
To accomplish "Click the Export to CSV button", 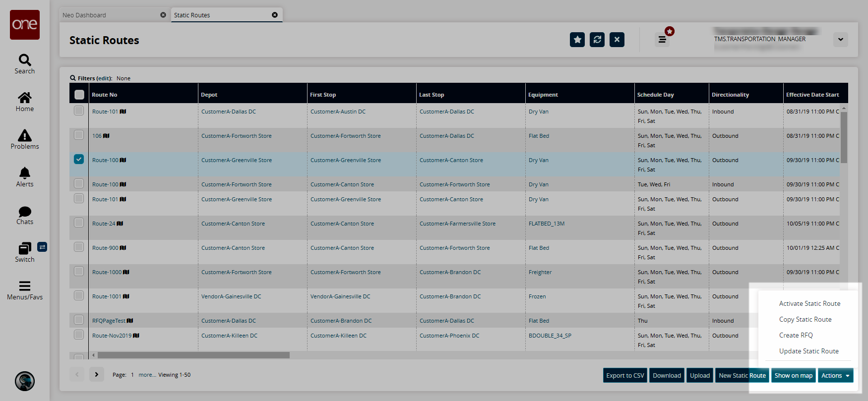I will coord(625,376).
